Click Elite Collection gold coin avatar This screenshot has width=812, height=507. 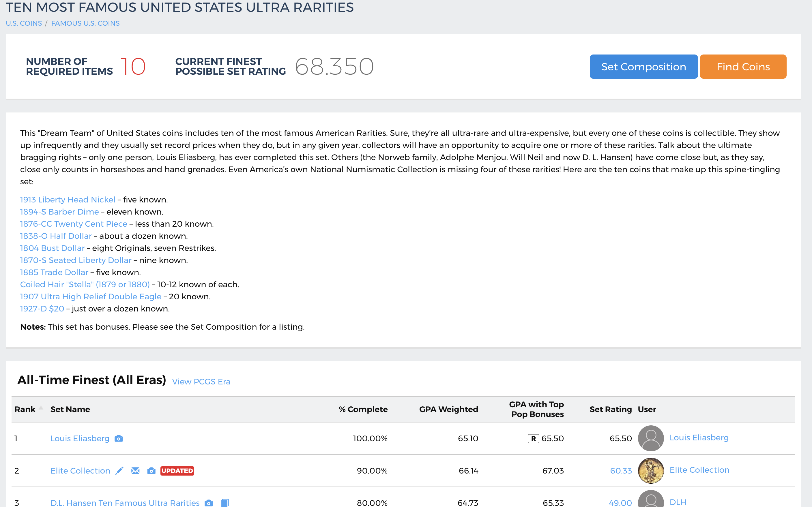point(651,470)
